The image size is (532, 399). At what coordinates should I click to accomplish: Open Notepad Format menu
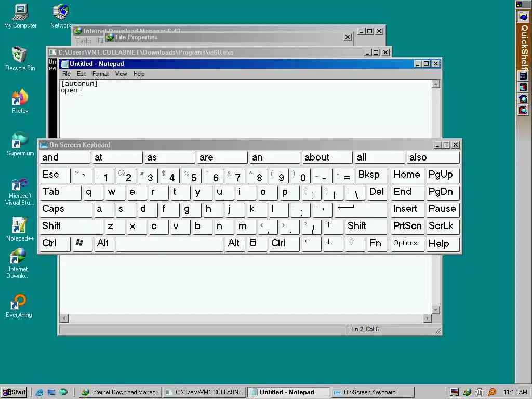click(x=100, y=74)
